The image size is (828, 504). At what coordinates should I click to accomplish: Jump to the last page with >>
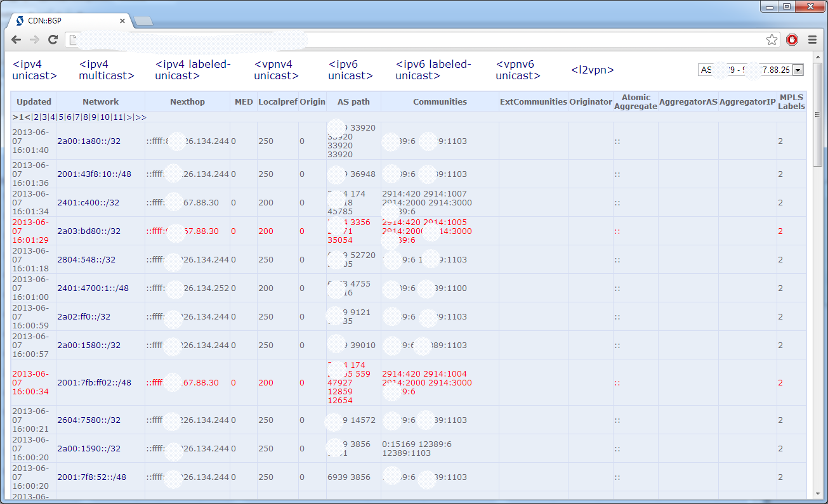tap(140, 118)
